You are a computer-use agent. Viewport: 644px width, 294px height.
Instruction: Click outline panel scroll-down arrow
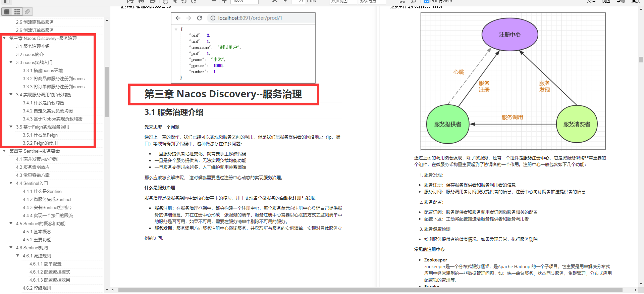click(107, 290)
